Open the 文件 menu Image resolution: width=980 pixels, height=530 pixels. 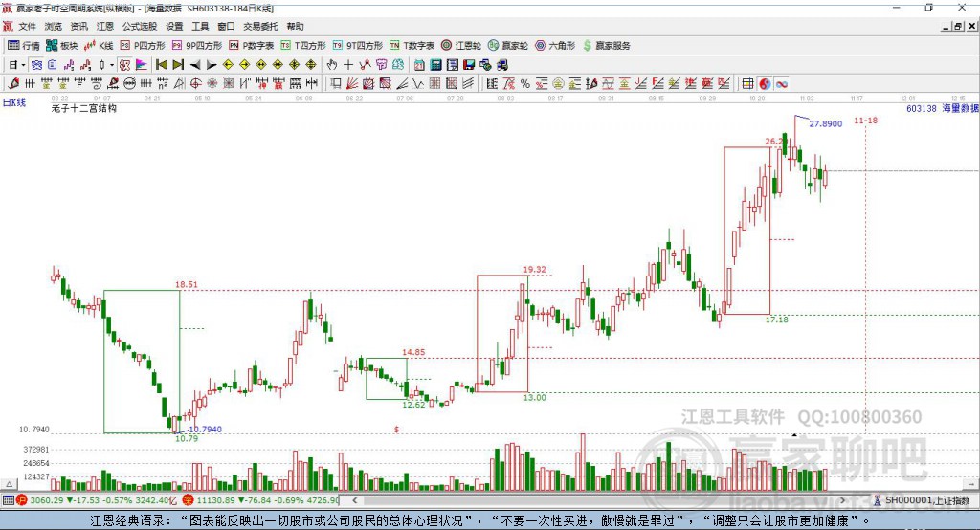tap(28, 26)
